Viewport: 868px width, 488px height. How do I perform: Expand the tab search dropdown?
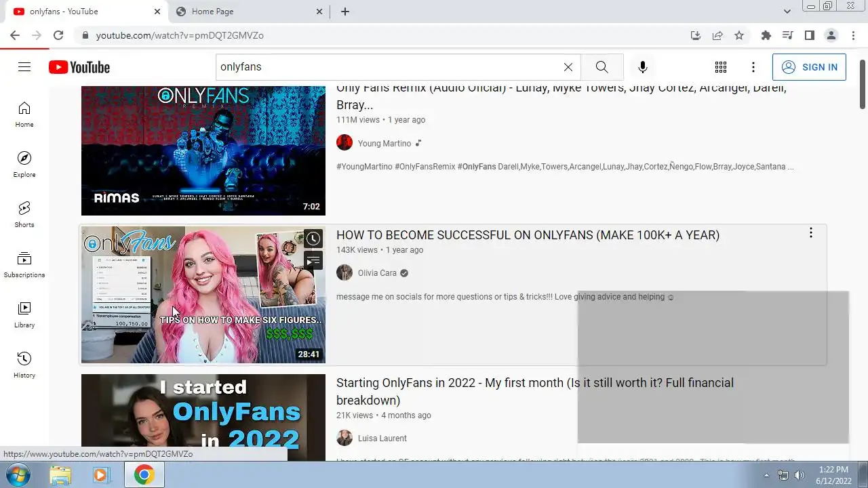pyautogui.click(x=787, y=12)
